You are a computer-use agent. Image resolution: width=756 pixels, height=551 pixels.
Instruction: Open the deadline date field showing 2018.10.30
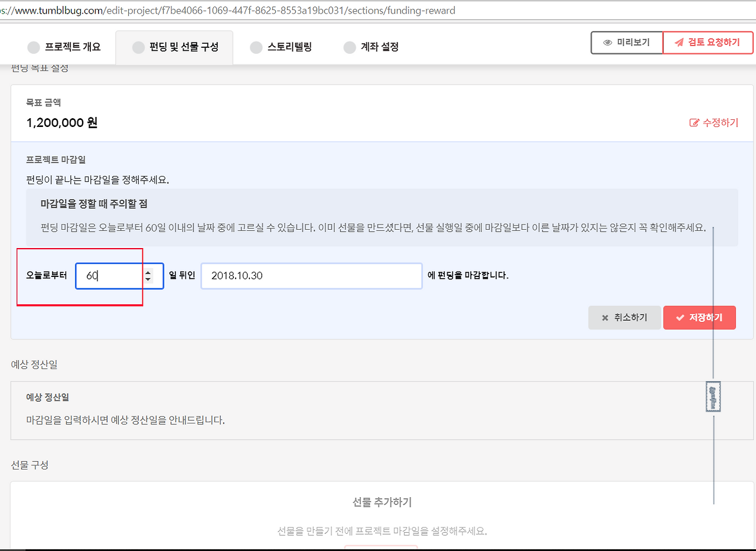(x=312, y=276)
